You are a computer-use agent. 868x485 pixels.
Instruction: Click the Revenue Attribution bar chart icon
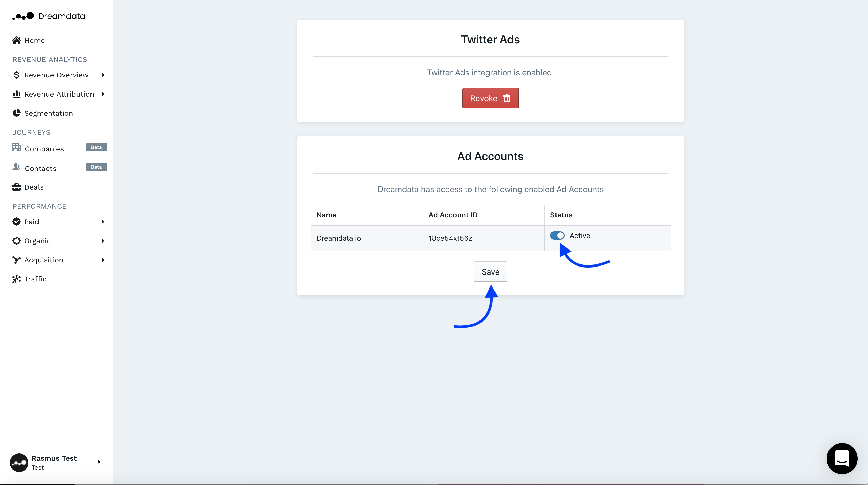coord(17,94)
